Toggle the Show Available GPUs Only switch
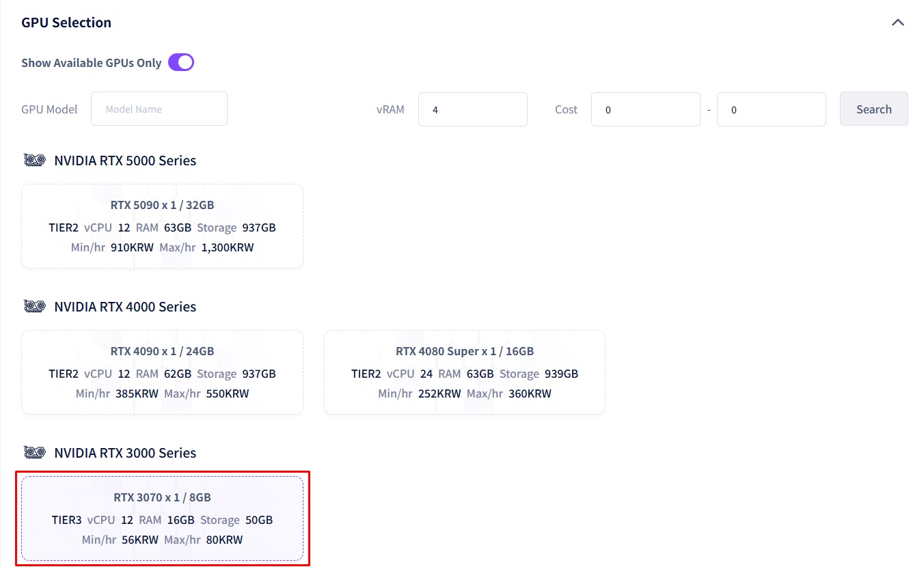Viewport: 924px width, 569px height. (181, 63)
